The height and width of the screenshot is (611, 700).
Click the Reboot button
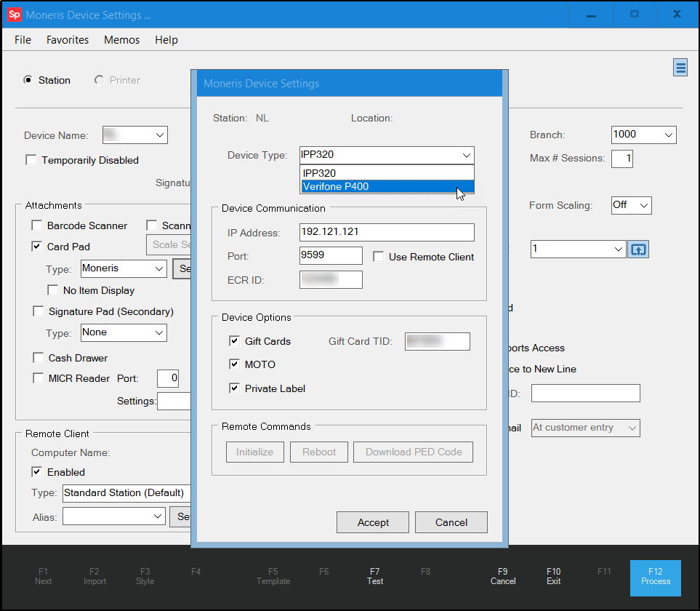coord(319,452)
